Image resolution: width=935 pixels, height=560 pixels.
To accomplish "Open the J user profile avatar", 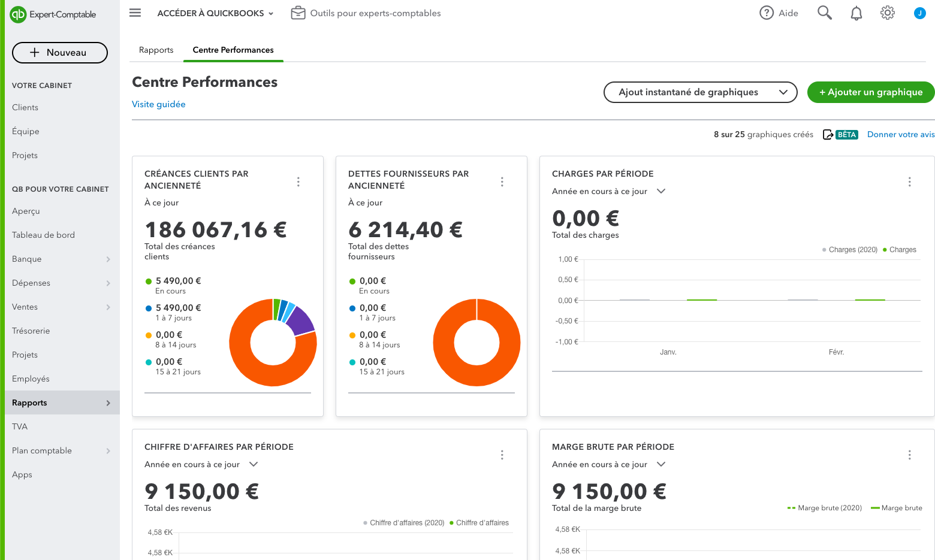I will [920, 13].
